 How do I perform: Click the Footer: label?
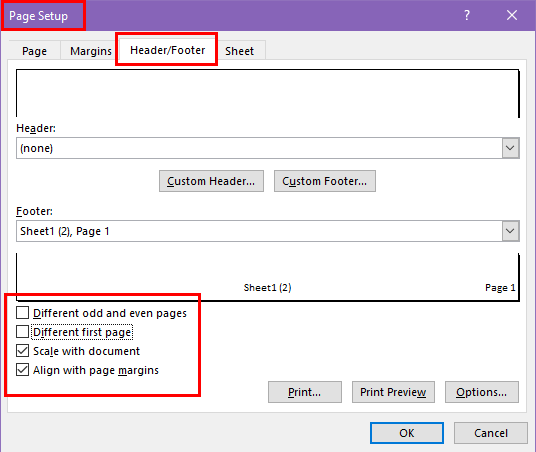click(35, 211)
